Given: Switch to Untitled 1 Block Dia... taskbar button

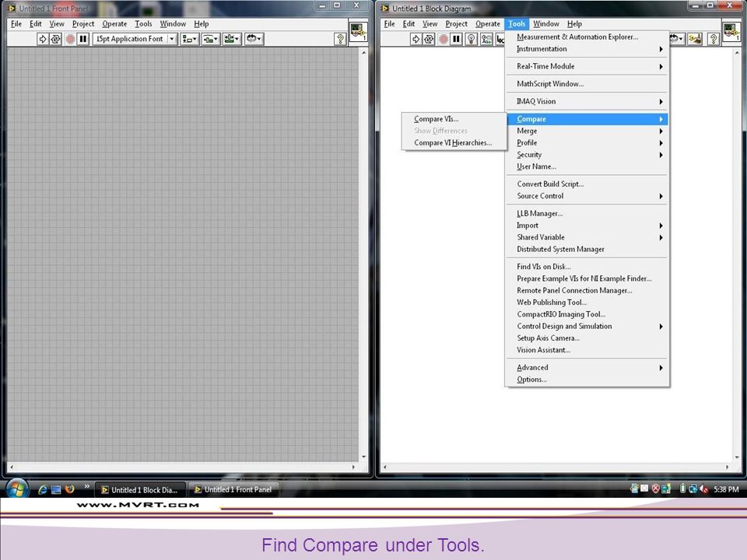Looking at the screenshot, I should coord(141,489).
